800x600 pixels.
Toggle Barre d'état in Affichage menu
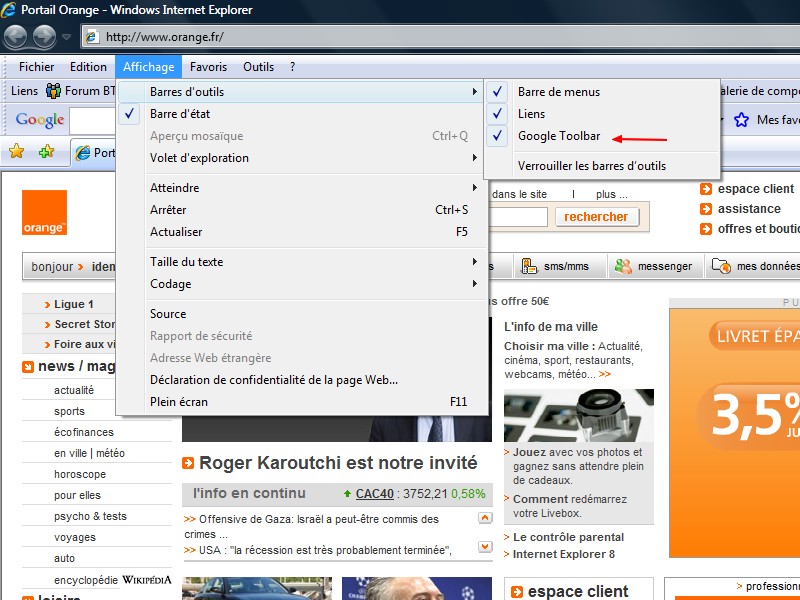click(x=180, y=114)
